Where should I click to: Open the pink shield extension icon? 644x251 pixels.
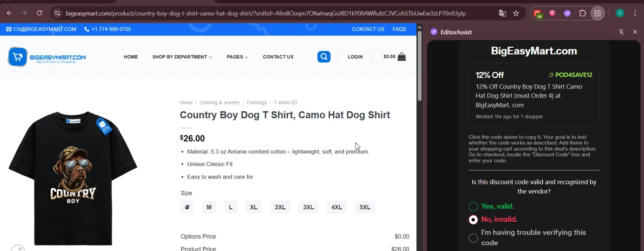[552, 13]
